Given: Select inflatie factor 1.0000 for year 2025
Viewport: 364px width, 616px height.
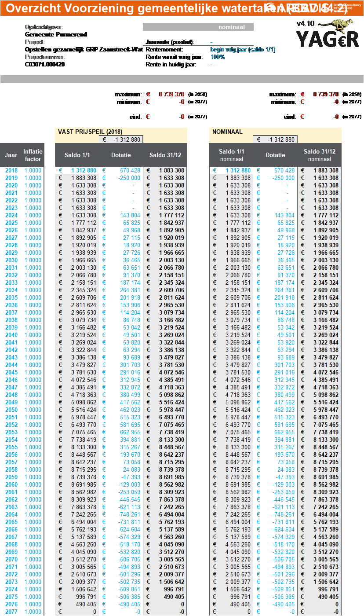Looking at the screenshot, I should tap(33, 223).
